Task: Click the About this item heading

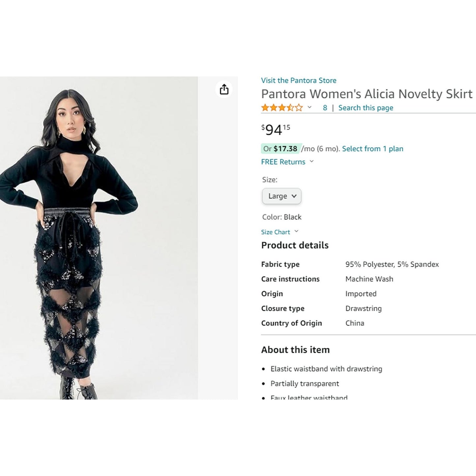Action: [x=295, y=350]
